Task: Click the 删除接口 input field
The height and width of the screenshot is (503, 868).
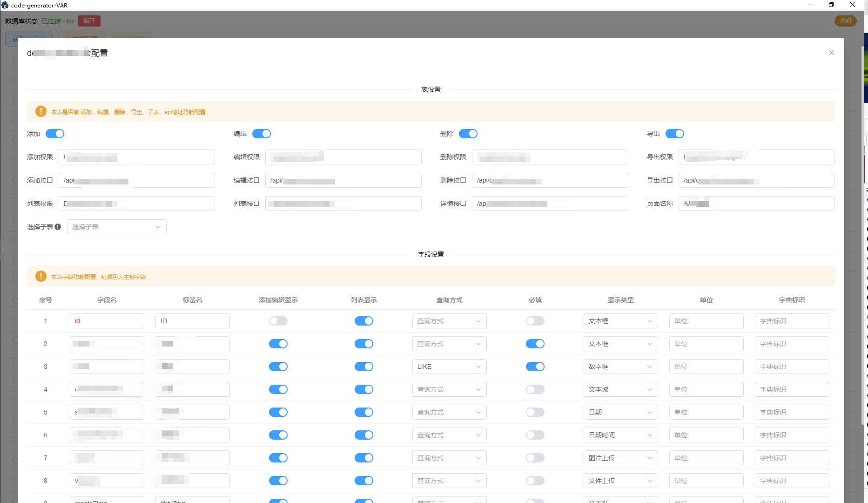Action: [x=550, y=180]
